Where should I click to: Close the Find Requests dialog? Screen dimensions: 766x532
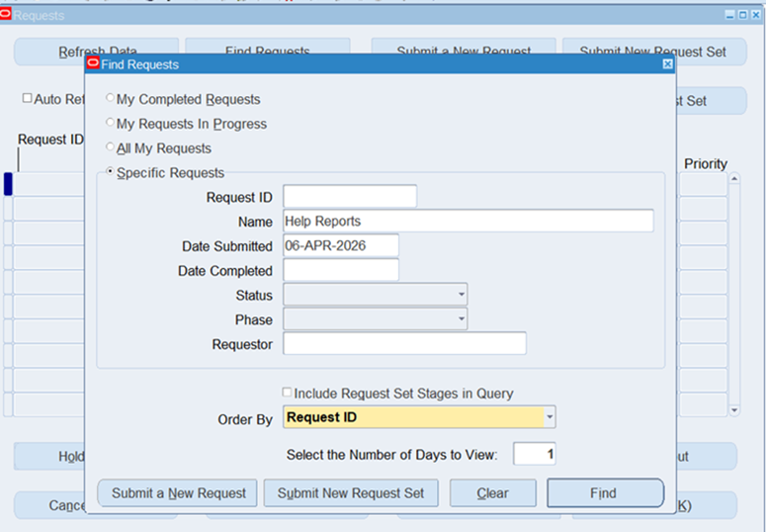668,65
